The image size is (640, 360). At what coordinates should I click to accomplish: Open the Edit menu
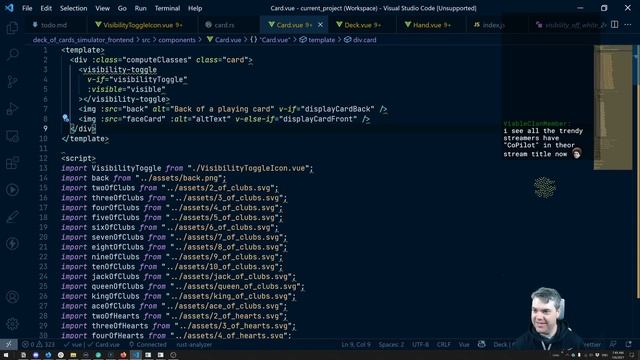46,8
